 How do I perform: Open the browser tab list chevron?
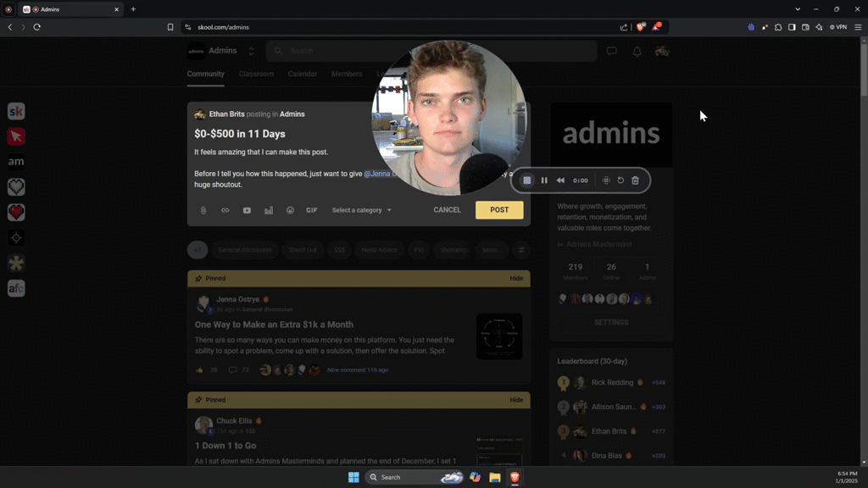pyautogui.click(x=798, y=9)
